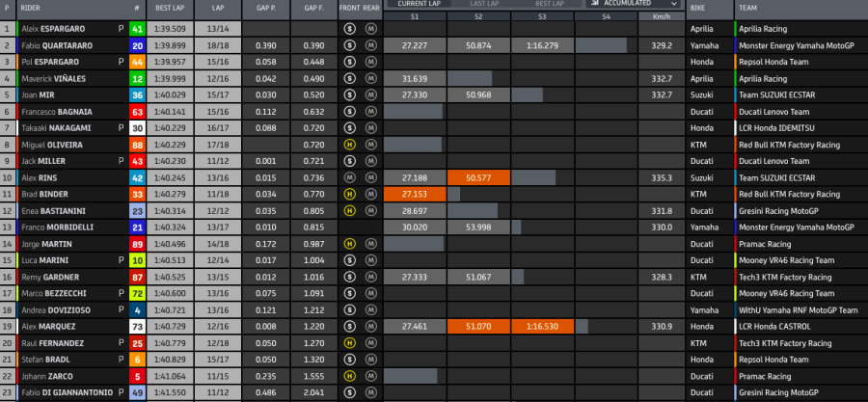Click Aleix Espargaro's soft front tyre icon

[x=350, y=29]
